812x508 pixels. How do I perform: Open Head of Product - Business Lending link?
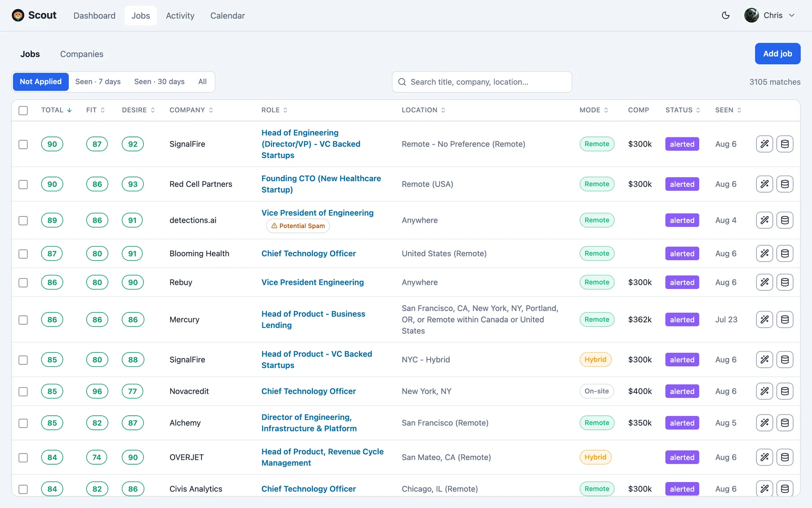pos(313,320)
